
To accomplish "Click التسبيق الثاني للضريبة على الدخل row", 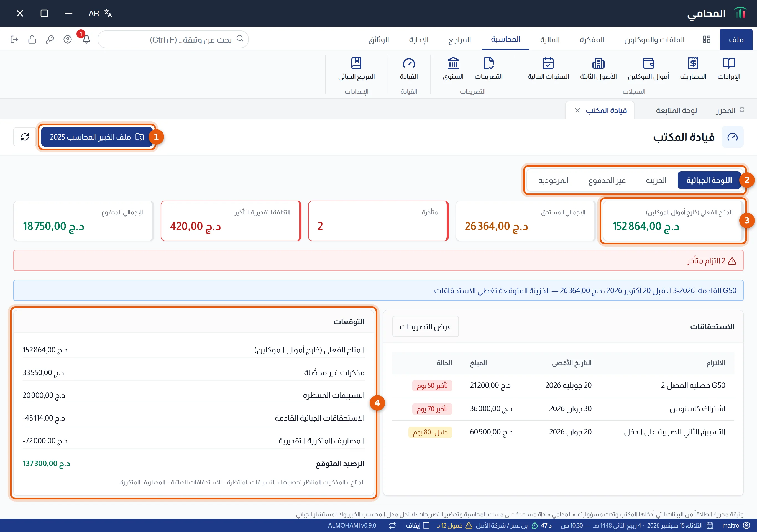I will pyautogui.click(x=563, y=432).
